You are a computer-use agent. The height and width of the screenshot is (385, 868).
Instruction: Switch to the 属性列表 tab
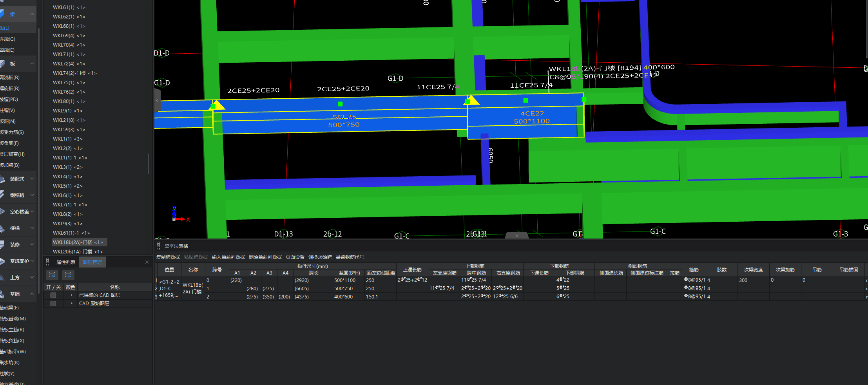point(65,262)
